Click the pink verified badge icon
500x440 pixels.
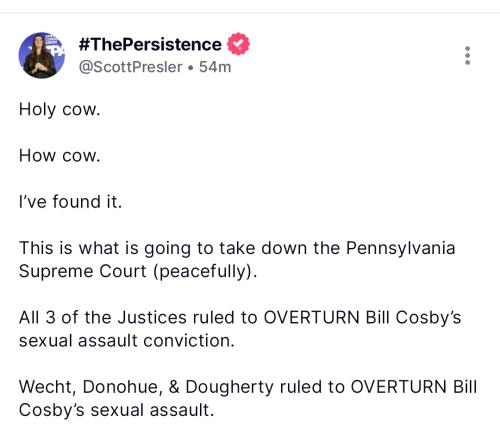click(238, 44)
